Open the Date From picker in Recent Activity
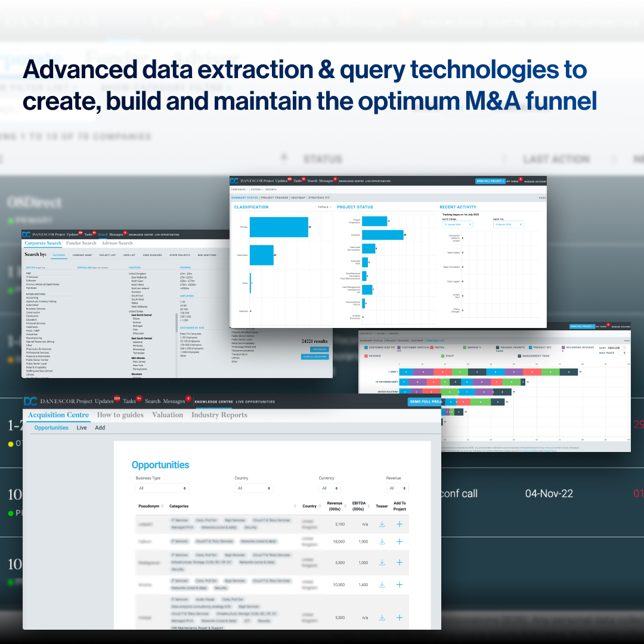Image resolution: width=644 pixels, height=644 pixels. click(x=457, y=224)
